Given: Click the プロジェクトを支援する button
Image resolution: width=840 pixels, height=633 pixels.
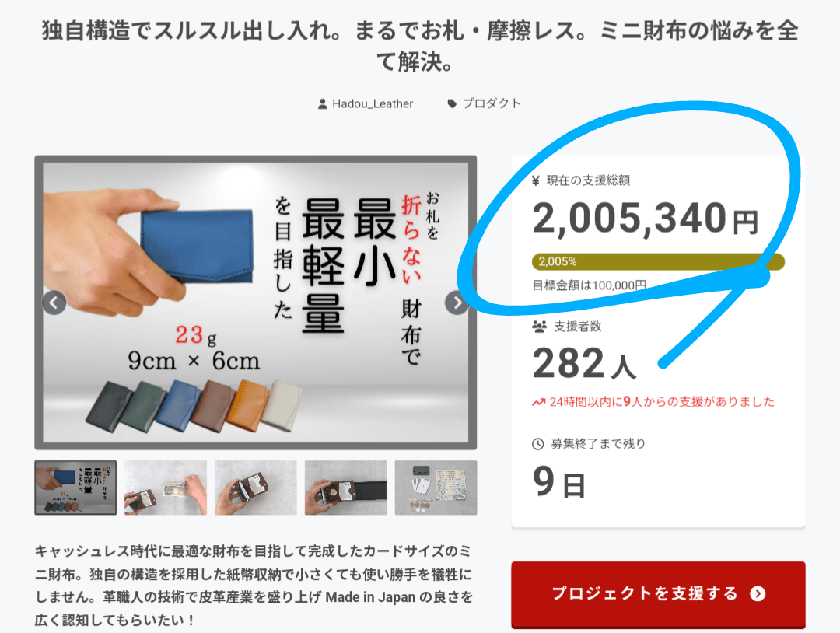Looking at the screenshot, I should 658,594.
